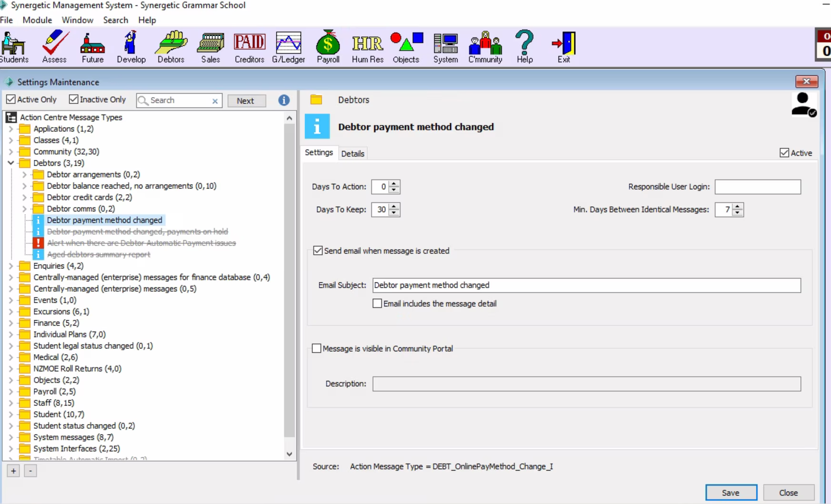Click the alert icon for Debtor Automatic Payment issues
Viewport: 831px width, 504px height.
[38, 243]
